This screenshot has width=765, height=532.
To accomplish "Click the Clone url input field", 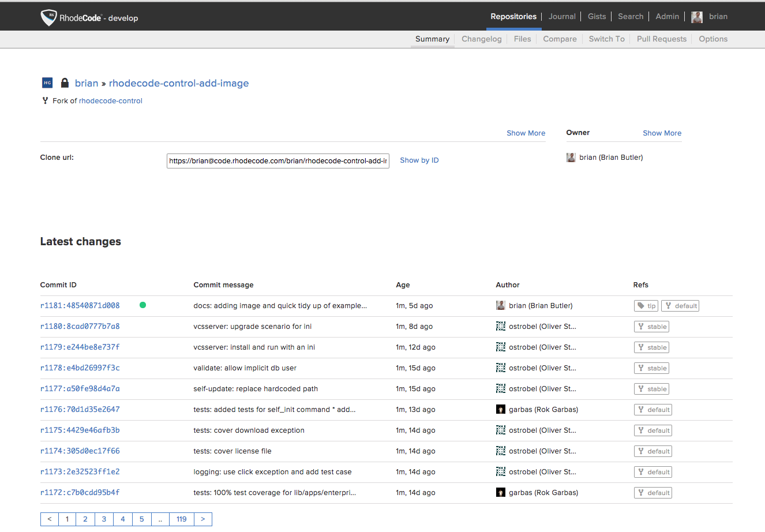I will point(277,161).
